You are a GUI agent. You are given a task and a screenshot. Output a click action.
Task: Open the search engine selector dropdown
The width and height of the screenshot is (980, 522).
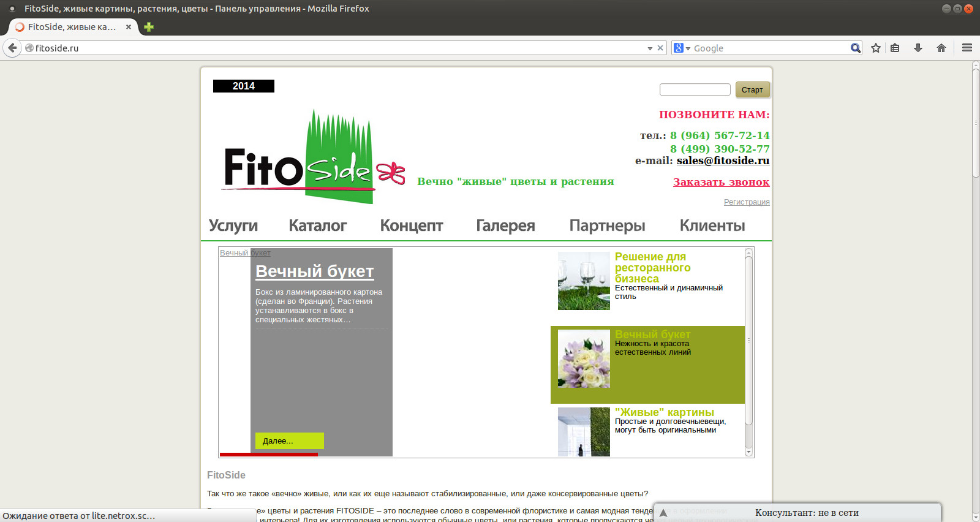click(x=682, y=48)
